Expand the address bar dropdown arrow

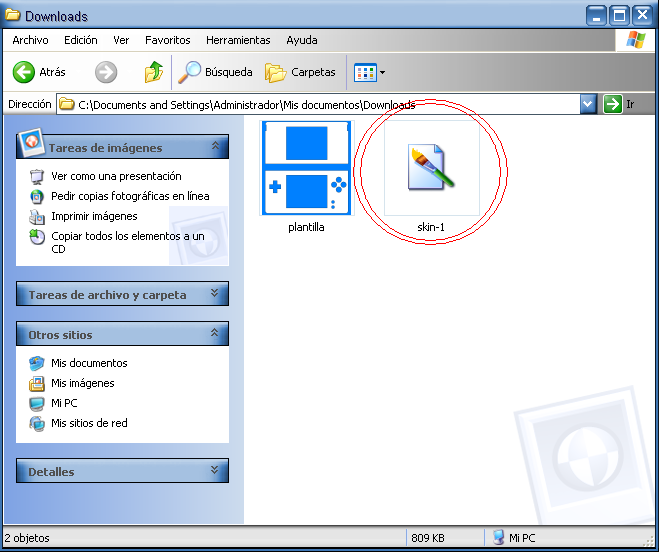(588, 104)
